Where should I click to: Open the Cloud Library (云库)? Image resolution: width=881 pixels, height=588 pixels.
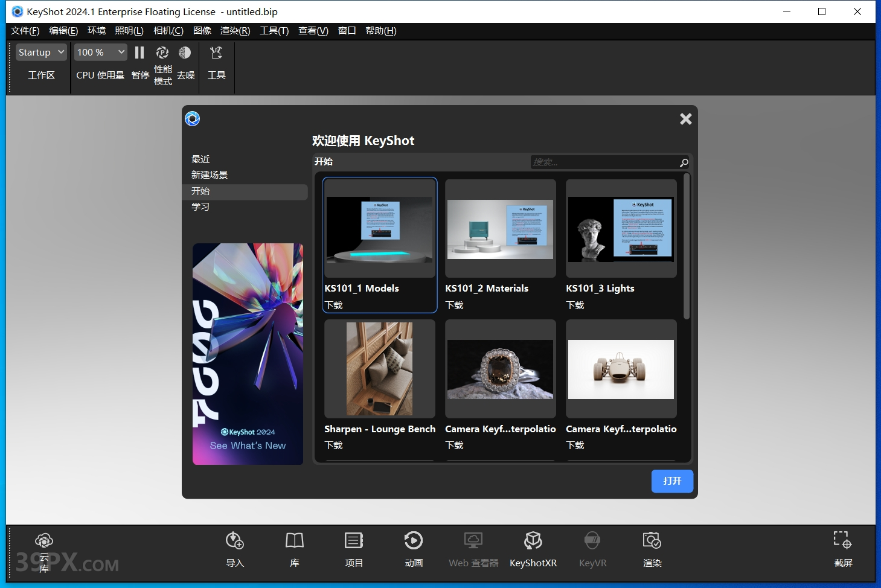click(44, 549)
